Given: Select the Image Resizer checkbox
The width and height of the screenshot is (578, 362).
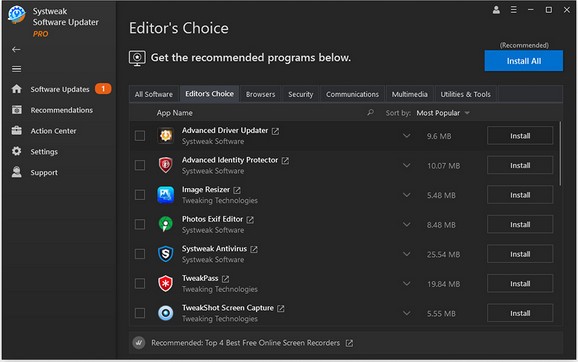Looking at the screenshot, I should [x=140, y=195].
